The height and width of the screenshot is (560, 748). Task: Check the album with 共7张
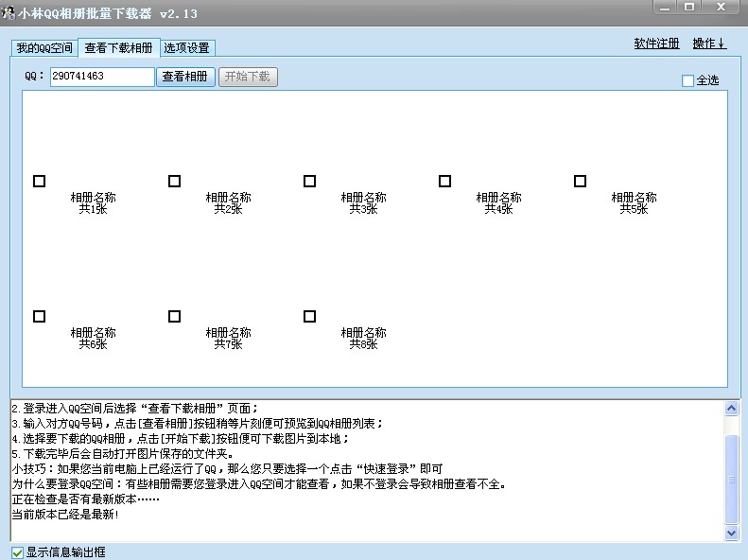pyautogui.click(x=175, y=316)
